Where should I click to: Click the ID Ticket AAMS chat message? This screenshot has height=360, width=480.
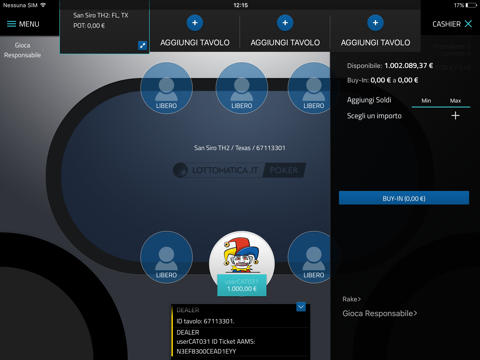click(x=216, y=346)
